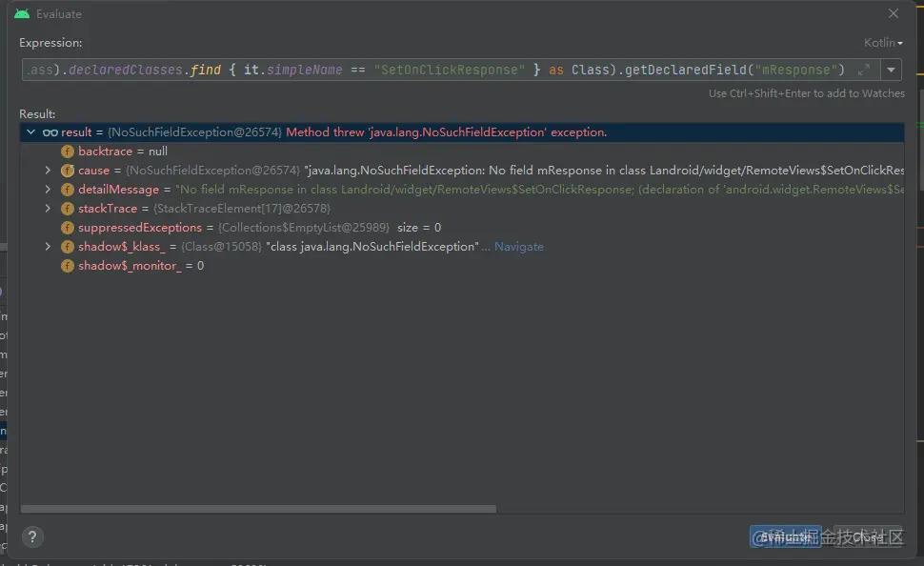The height and width of the screenshot is (566, 924).
Task: Click field icon next to stackTrace
Action: pyautogui.click(x=68, y=208)
